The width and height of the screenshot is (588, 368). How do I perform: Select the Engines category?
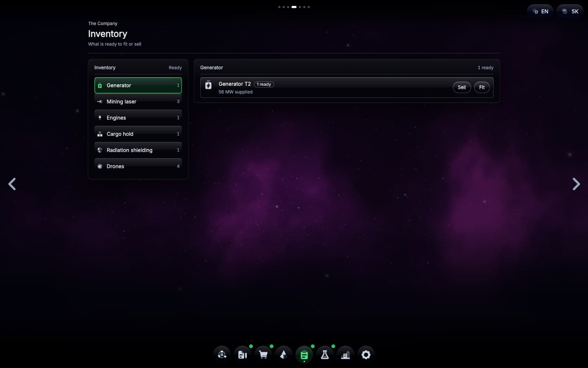click(138, 118)
